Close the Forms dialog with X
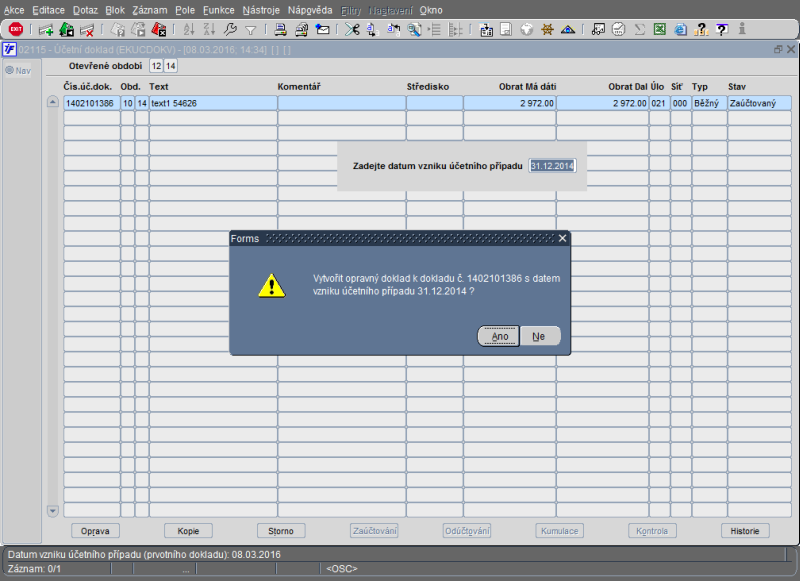 562,238
